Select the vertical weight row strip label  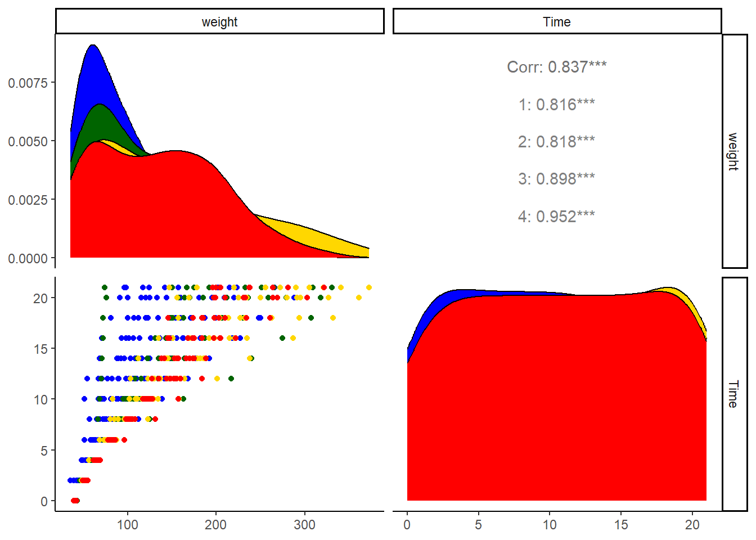[734, 151]
